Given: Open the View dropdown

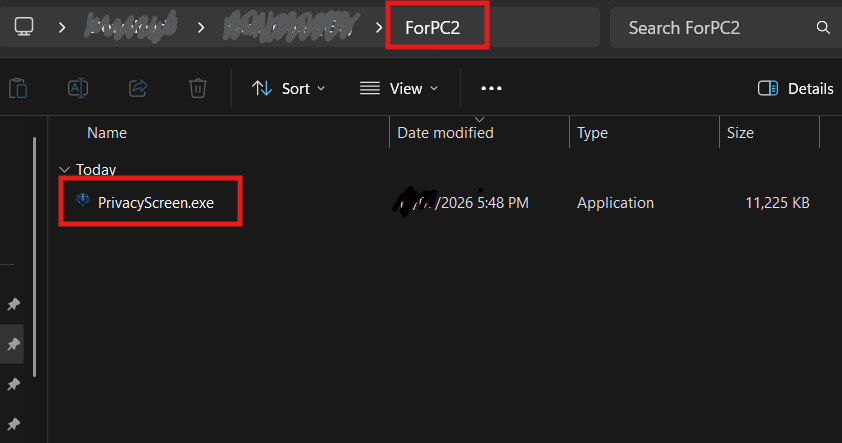Looking at the screenshot, I should [x=398, y=89].
